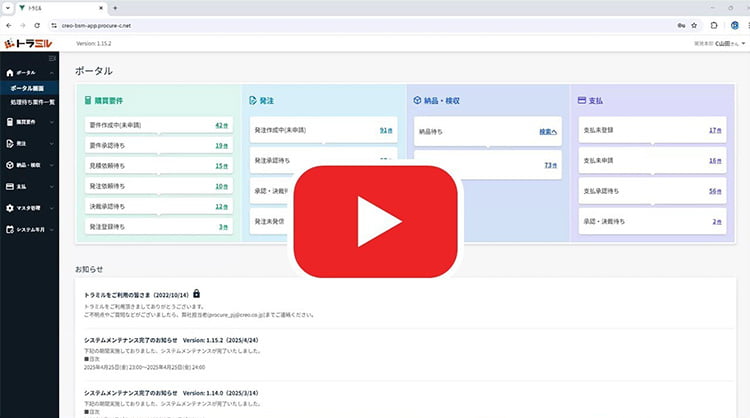750x418 pixels.
Task: Select the 購買要件 sidebar menu label
Action: [26, 122]
